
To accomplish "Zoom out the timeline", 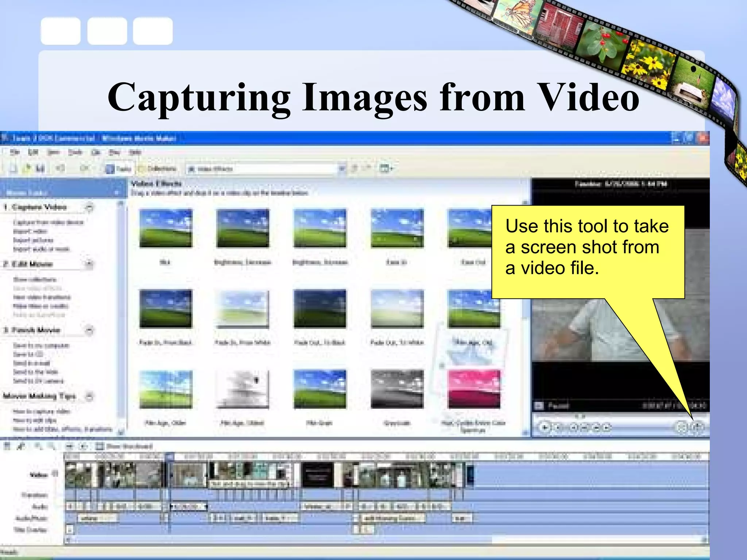I will (51, 446).
